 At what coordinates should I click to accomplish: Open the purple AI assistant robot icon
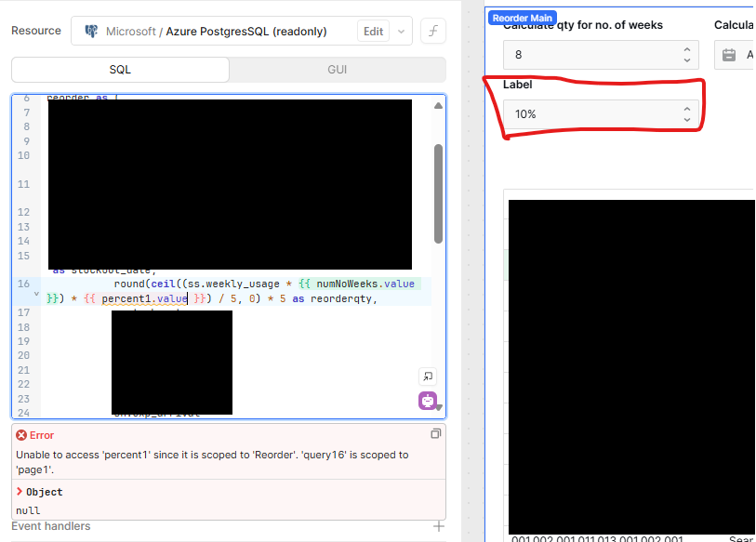tap(428, 401)
